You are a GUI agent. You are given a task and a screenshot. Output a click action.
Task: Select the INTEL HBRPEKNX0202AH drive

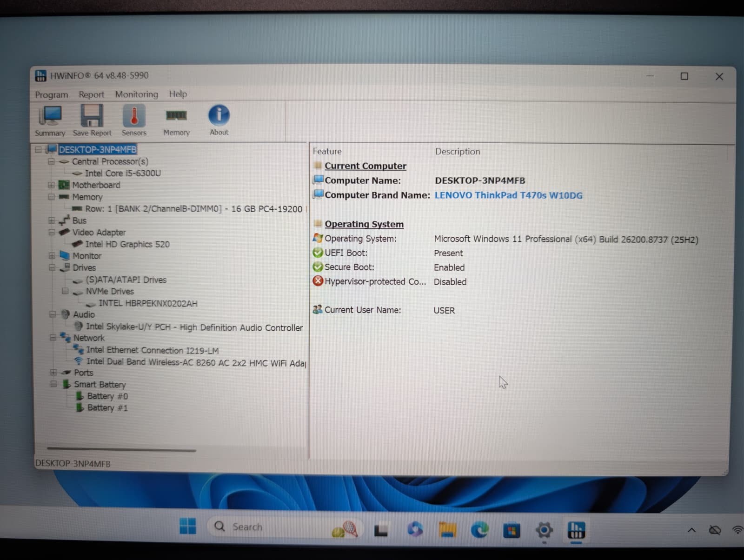[148, 303]
